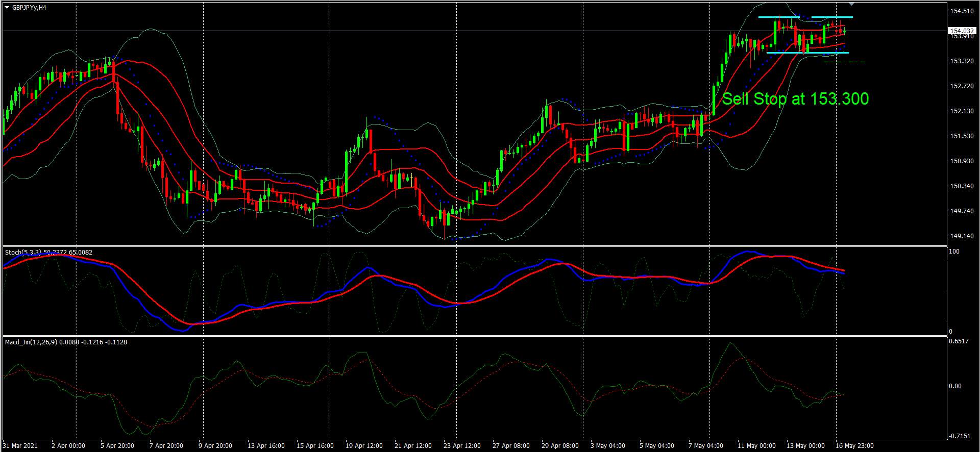Image resolution: width=980 pixels, height=452 pixels.
Task: Click the 7 Apr 20:00 time label
Action: pos(166,446)
